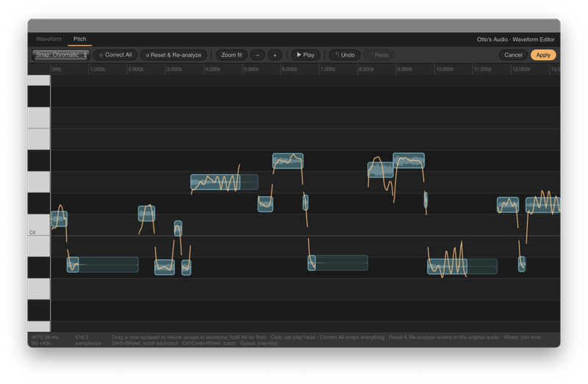The height and width of the screenshot is (384, 588).
Task: Select the wide vibrato note at 4s
Action: 224,181
